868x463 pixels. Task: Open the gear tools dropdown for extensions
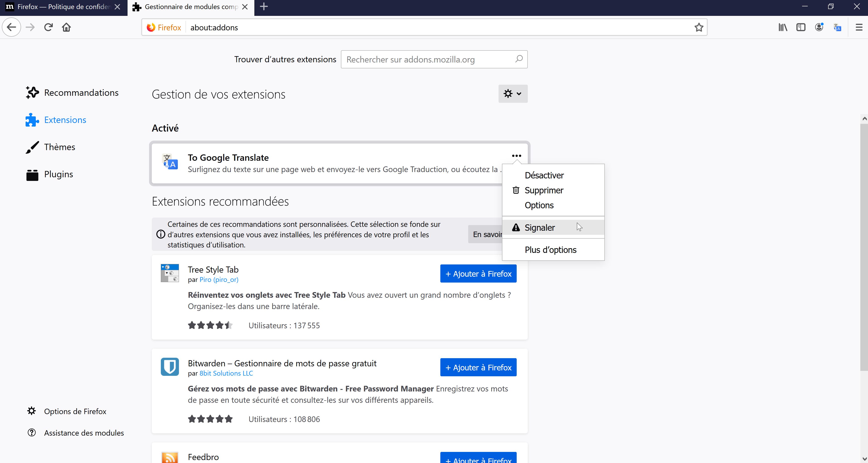(513, 94)
